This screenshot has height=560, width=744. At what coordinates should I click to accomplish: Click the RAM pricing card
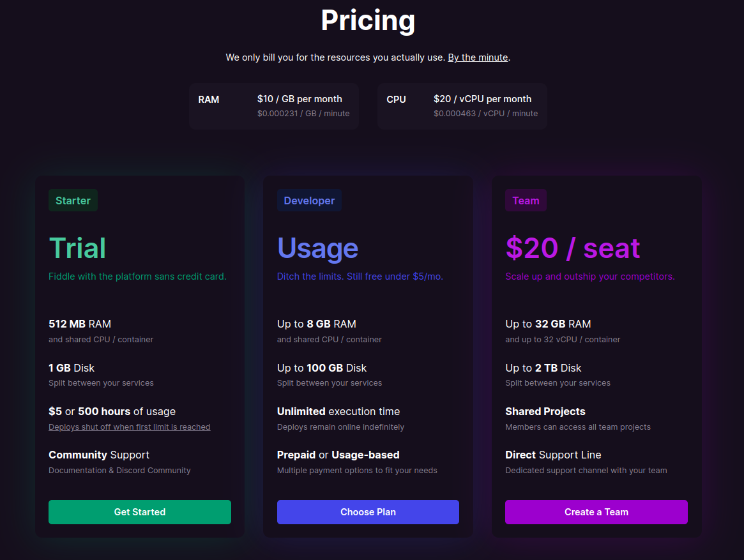(x=273, y=106)
